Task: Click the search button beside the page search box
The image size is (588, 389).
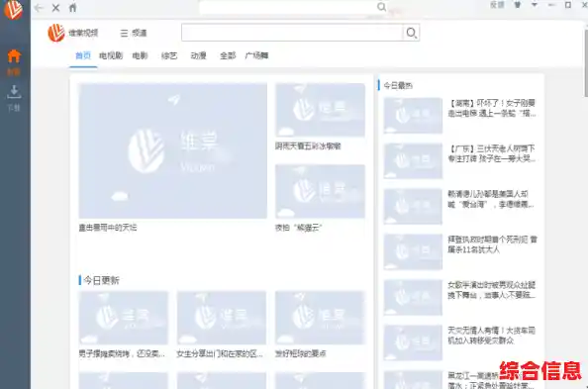Action: coord(412,33)
